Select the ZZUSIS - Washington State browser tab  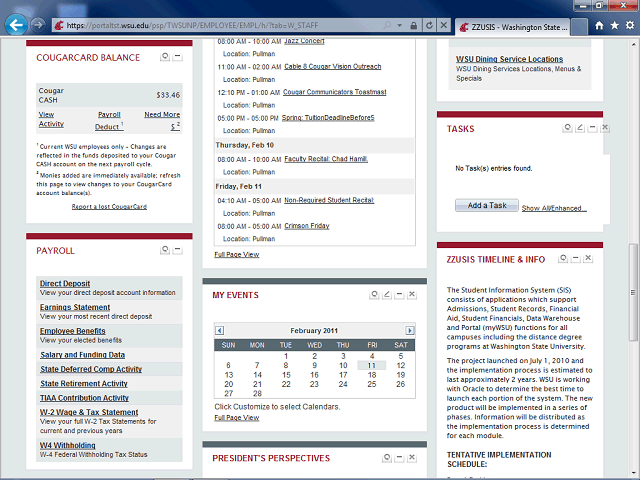pos(513,27)
